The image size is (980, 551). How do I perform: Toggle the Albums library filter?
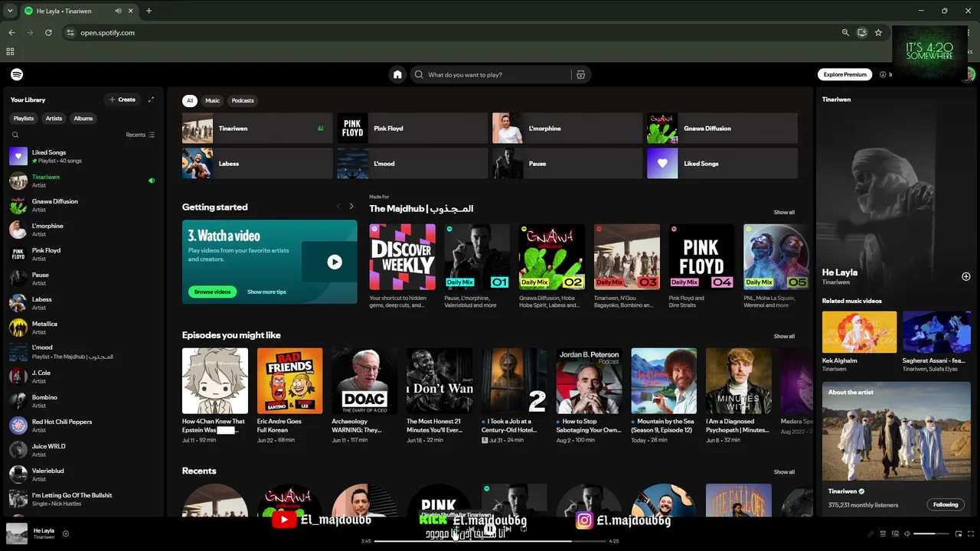(x=83, y=119)
